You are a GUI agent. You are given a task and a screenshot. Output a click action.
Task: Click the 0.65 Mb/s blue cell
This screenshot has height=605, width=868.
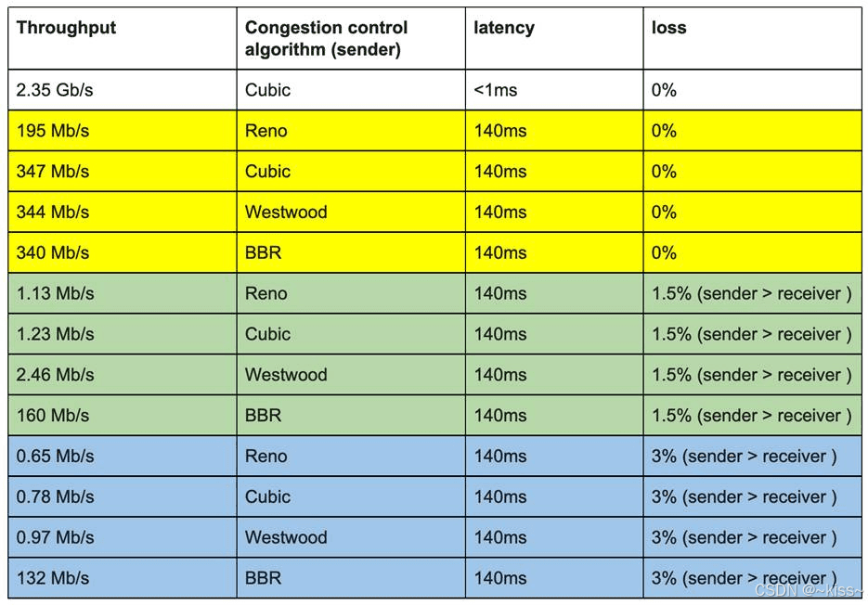coord(123,457)
